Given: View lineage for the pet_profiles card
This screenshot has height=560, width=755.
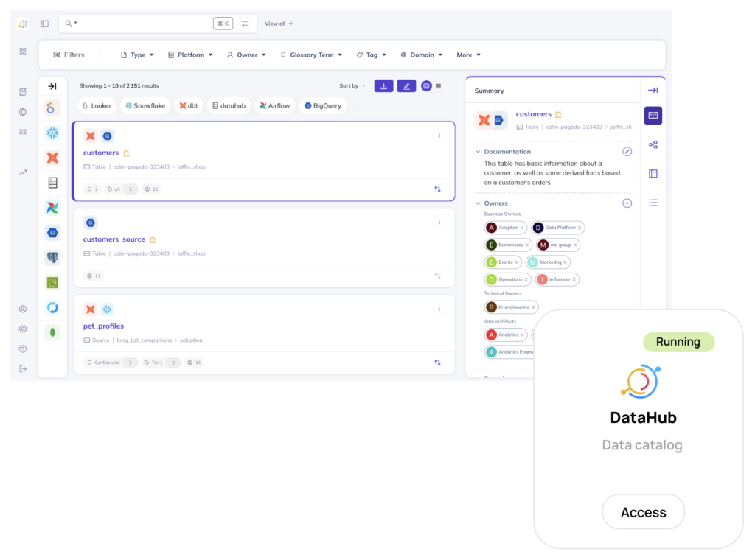Looking at the screenshot, I should click(437, 363).
